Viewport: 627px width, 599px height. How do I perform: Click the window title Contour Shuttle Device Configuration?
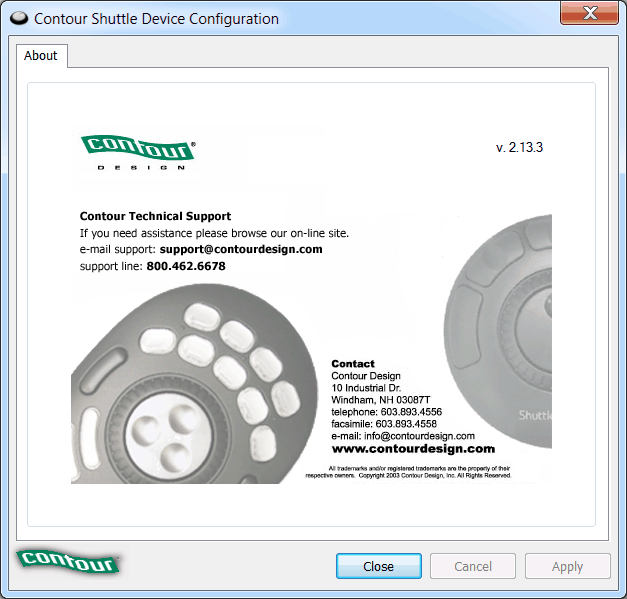(156, 19)
